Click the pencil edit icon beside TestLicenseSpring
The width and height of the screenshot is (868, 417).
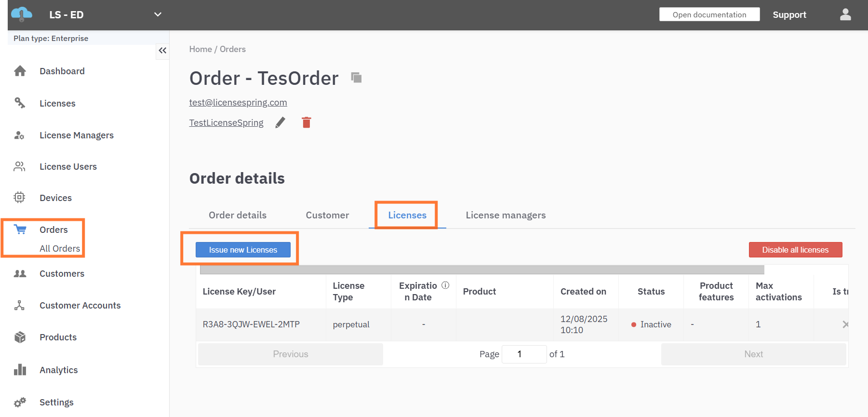click(x=280, y=123)
